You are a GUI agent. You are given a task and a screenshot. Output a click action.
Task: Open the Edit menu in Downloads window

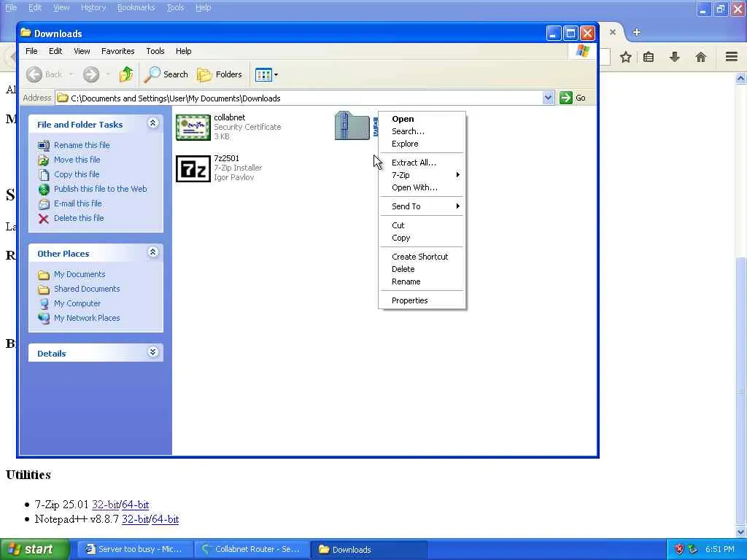coord(55,51)
